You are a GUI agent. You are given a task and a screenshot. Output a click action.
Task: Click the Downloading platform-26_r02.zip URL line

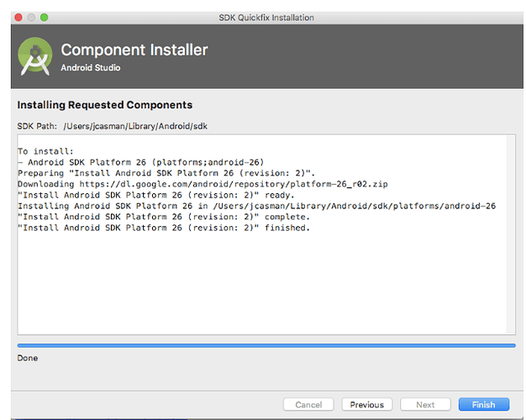click(203, 184)
